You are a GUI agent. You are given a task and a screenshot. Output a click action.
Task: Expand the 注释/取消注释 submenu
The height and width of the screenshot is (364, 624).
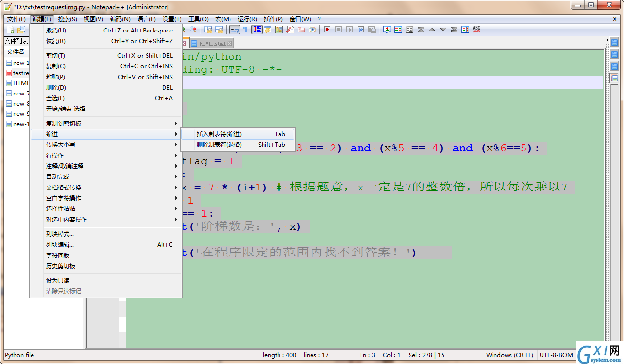[x=106, y=166]
